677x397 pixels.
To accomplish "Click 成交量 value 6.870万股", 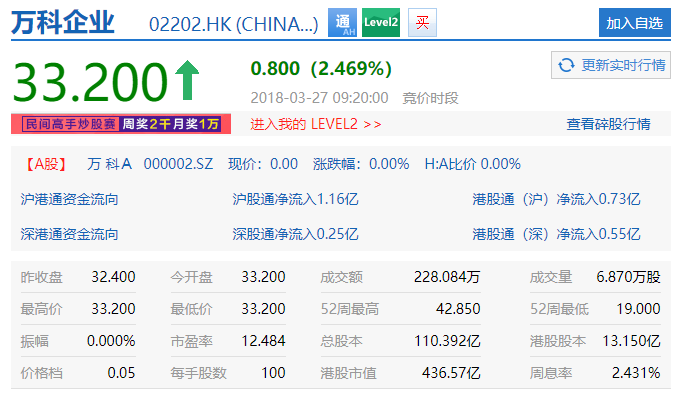I will pos(629,277).
